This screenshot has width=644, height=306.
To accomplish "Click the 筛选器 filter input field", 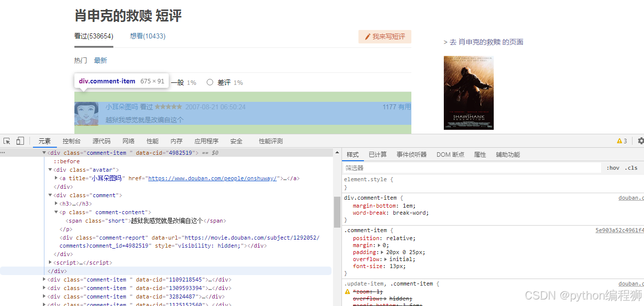I will coord(472,168).
